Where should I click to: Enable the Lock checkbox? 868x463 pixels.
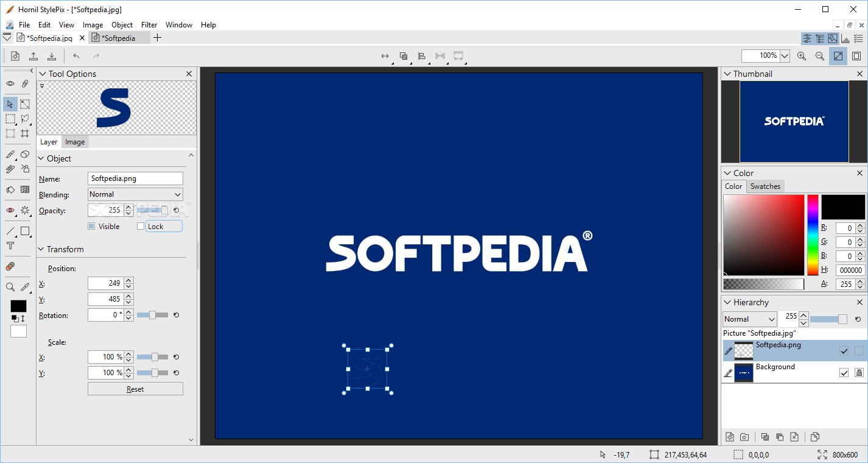click(141, 226)
